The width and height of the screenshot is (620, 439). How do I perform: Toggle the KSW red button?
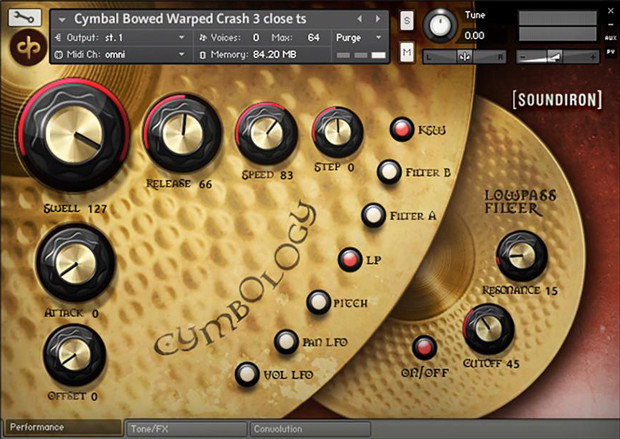point(402,129)
